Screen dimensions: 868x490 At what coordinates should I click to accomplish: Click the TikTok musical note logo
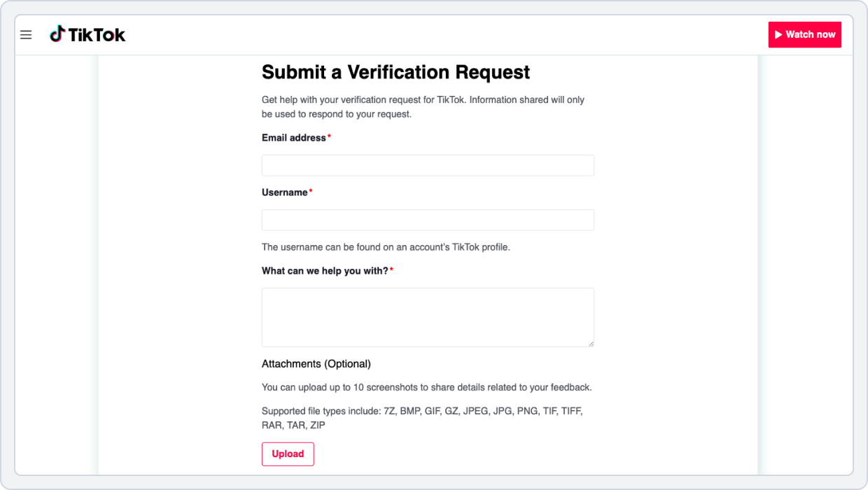click(57, 34)
